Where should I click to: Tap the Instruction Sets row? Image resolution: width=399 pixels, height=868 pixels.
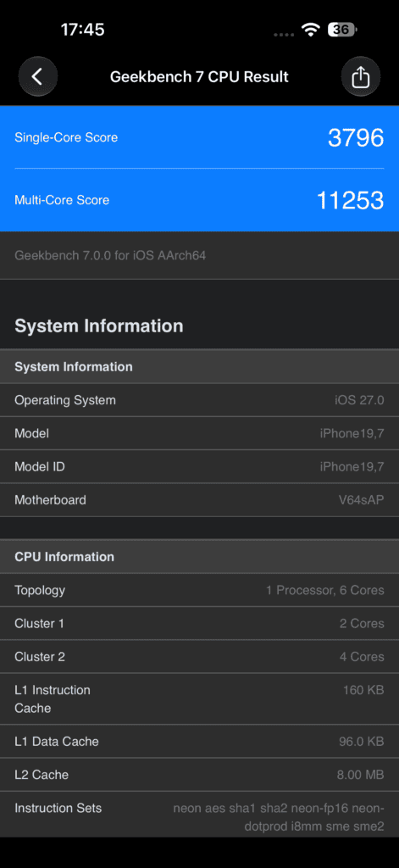coord(199,816)
